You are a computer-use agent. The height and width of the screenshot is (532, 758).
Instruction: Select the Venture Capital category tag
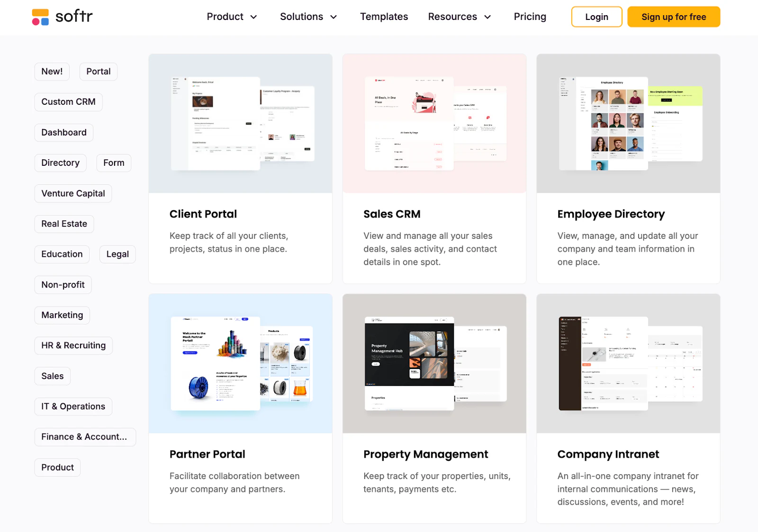73,193
